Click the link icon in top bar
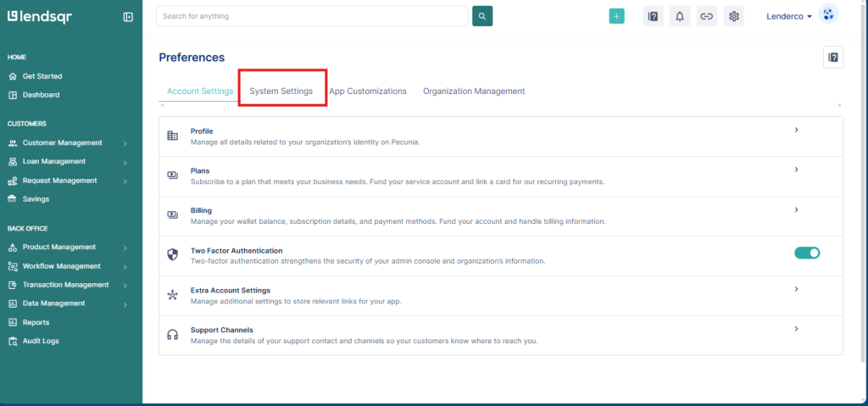Viewport: 868px width, 406px height. click(x=706, y=16)
